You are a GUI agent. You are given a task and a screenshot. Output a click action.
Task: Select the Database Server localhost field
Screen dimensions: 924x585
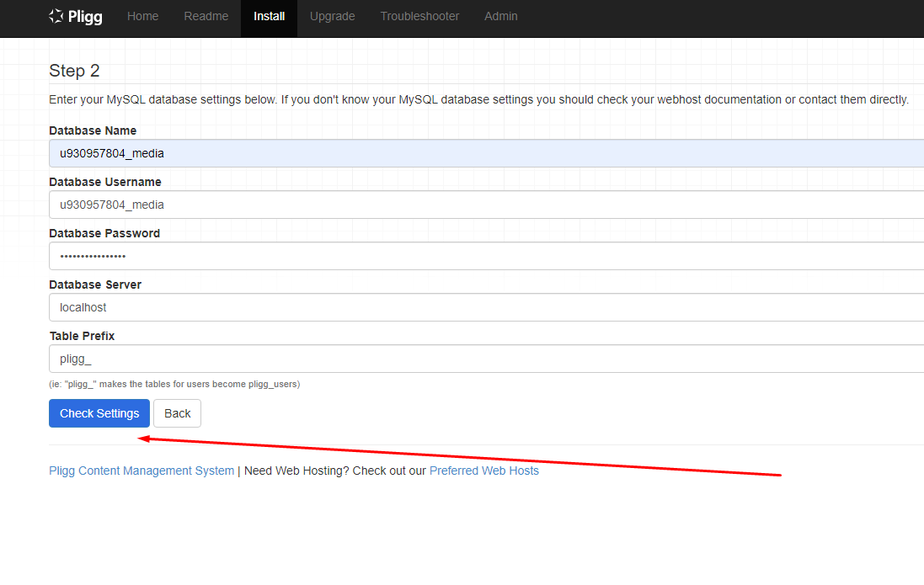point(337,306)
